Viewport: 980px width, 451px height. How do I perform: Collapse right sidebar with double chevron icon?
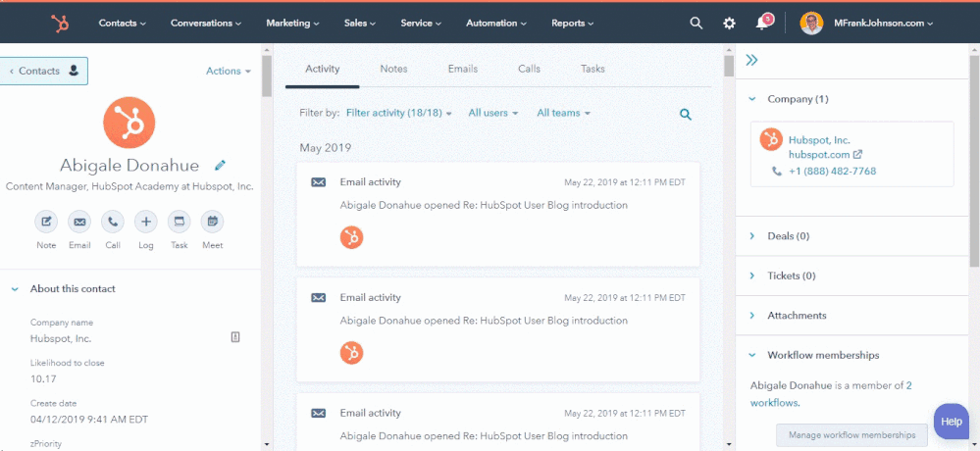click(x=751, y=60)
